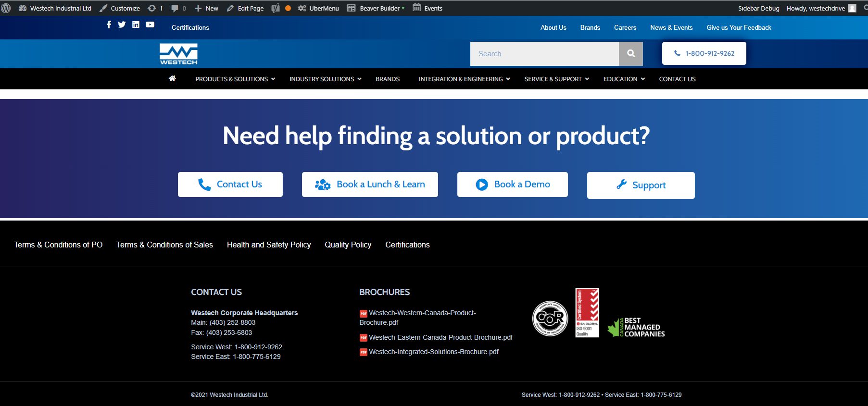Click the Yoast SEO icon
Viewport: 868px width, 406px height.
coord(276,8)
